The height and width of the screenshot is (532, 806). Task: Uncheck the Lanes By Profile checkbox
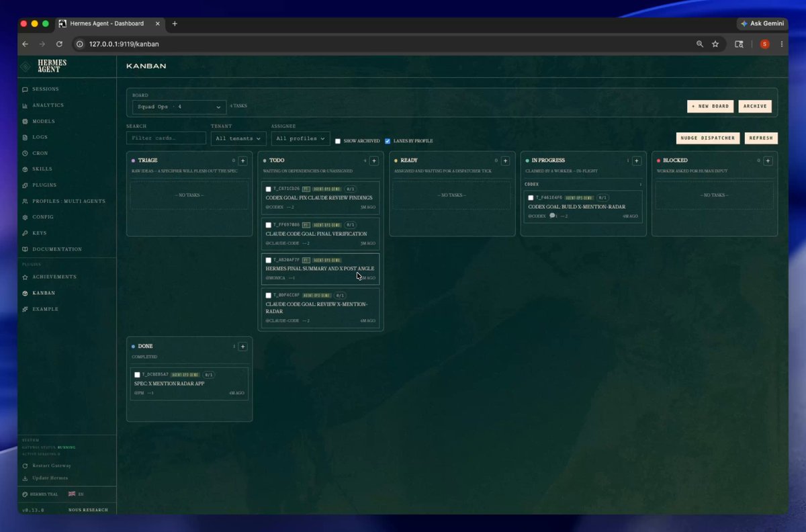click(x=388, y=141)
